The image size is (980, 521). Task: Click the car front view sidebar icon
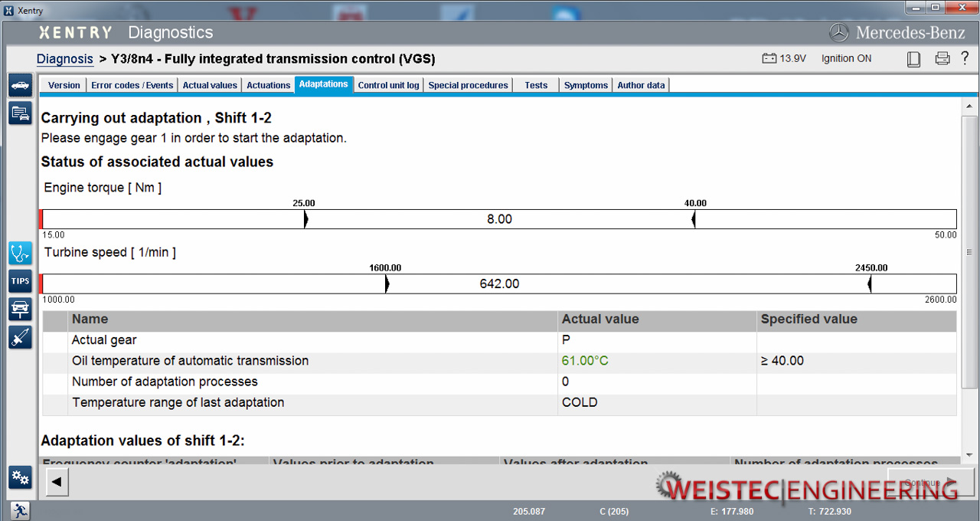tap(20, 310)
